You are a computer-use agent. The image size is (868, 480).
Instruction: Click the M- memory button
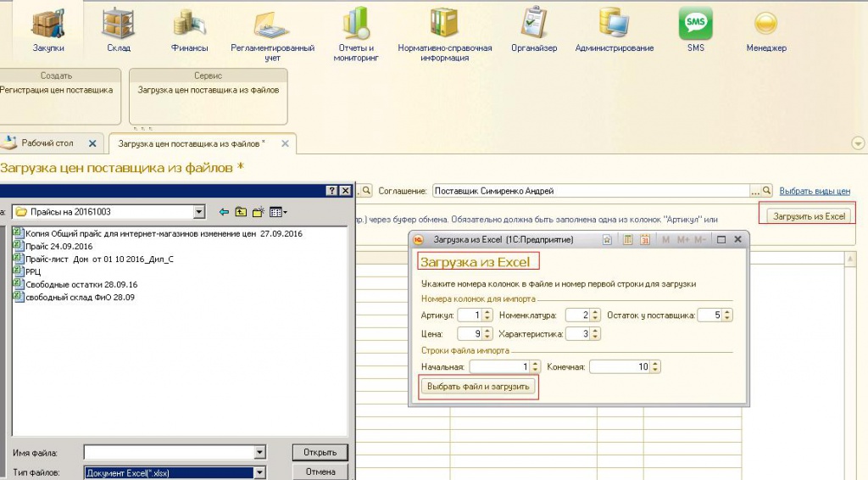click(699, 240)
